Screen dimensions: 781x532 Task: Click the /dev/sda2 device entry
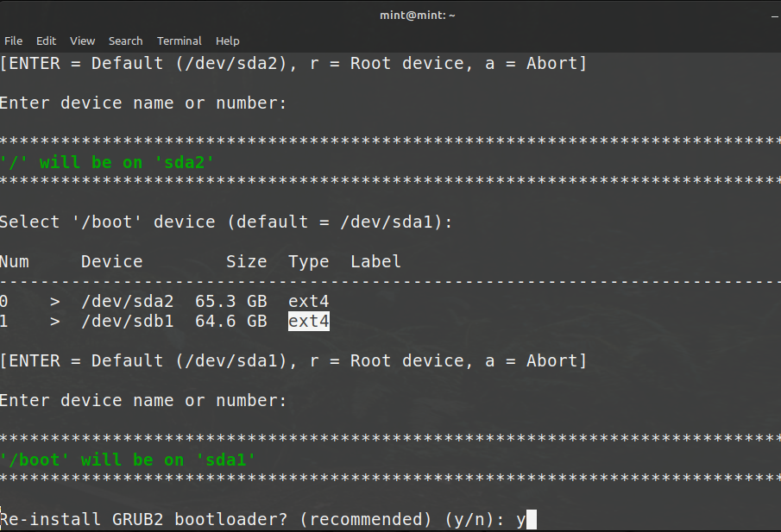click(x=128, y=302)
